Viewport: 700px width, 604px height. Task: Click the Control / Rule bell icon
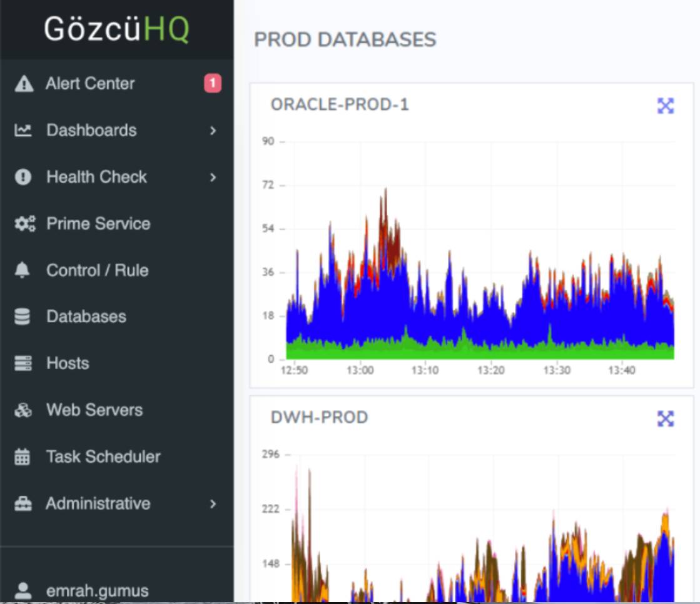pos(23,270)
